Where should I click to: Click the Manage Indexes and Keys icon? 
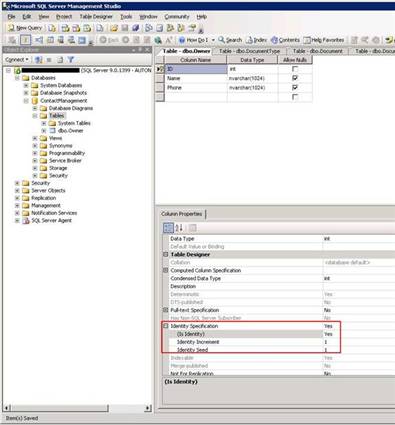pyautogui.click(x=50, y=40)
